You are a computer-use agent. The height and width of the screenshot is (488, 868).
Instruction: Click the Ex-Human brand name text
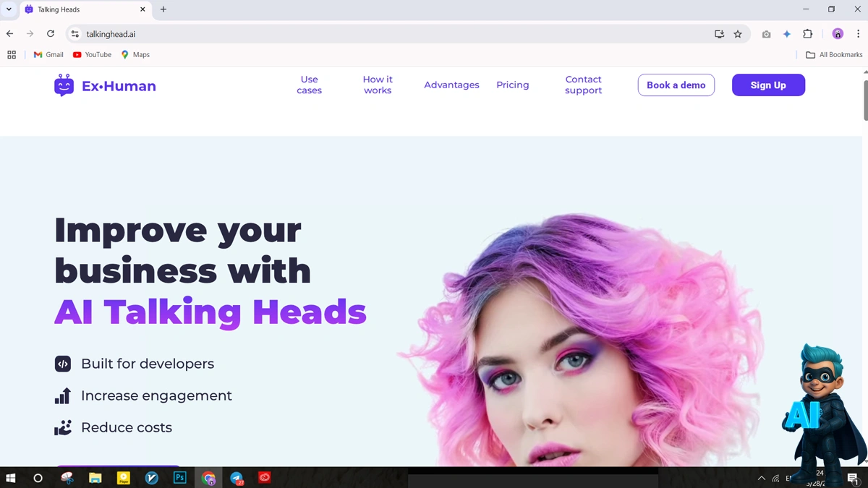(x=119, y=86)
